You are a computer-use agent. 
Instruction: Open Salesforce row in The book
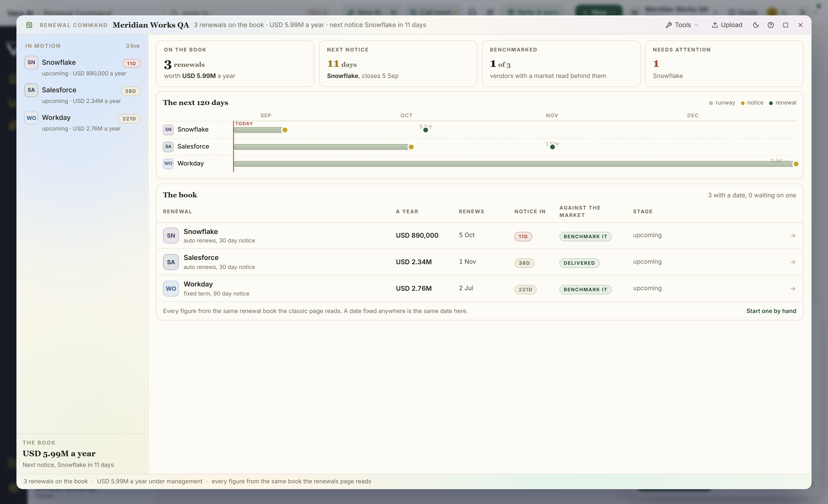(x=480, y=262)
